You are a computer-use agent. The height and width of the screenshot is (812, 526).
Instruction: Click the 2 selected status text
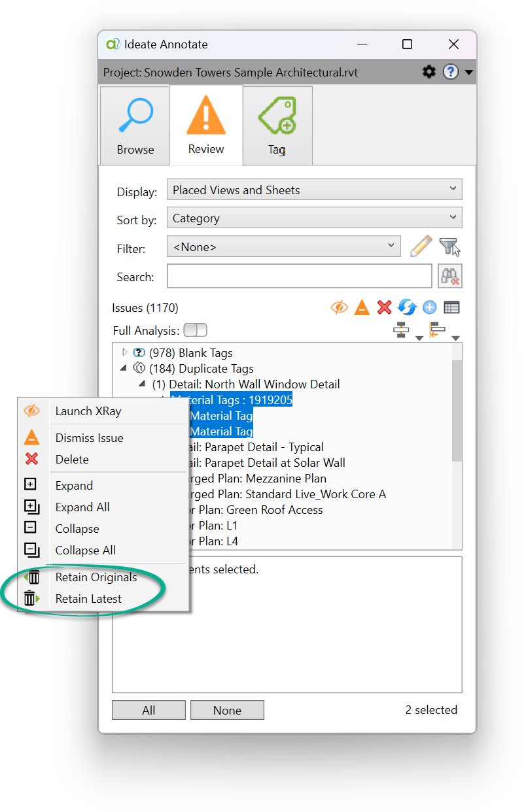[431, 709]
